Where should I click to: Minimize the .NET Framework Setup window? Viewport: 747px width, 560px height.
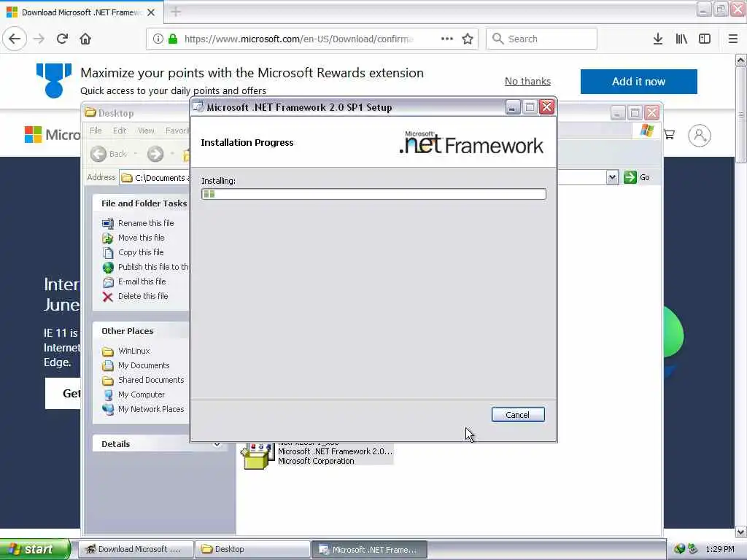(513, 108)
